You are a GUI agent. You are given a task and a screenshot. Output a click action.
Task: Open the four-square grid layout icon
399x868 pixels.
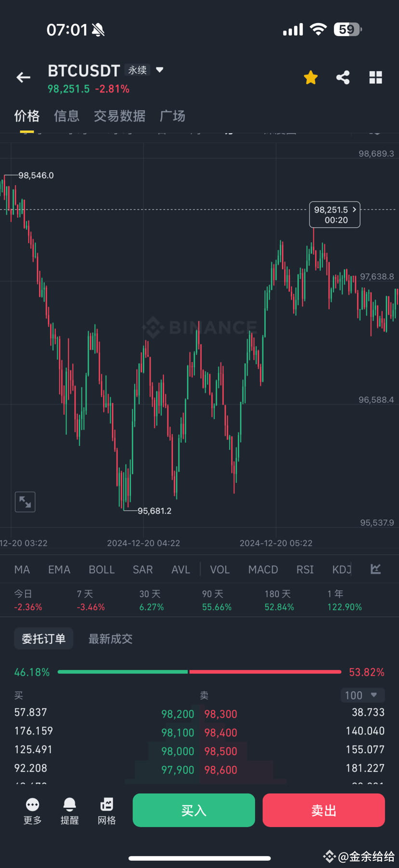coord(375,77)
